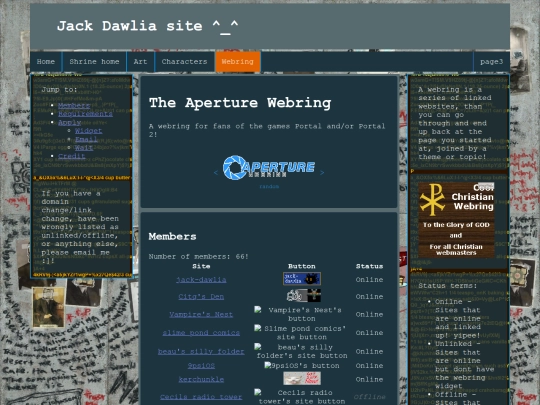Image resolution: width=540 pixels, height=405 pixels.
Task: Click the Jack Dawlia site title
Action: click(x=148, y=26)
